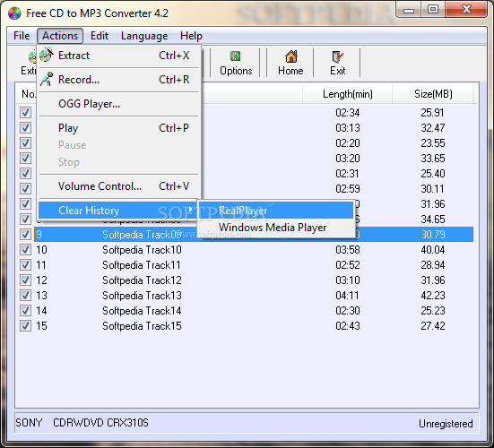
Task: Click the Size(MB) column header
Action: (433, 94)
